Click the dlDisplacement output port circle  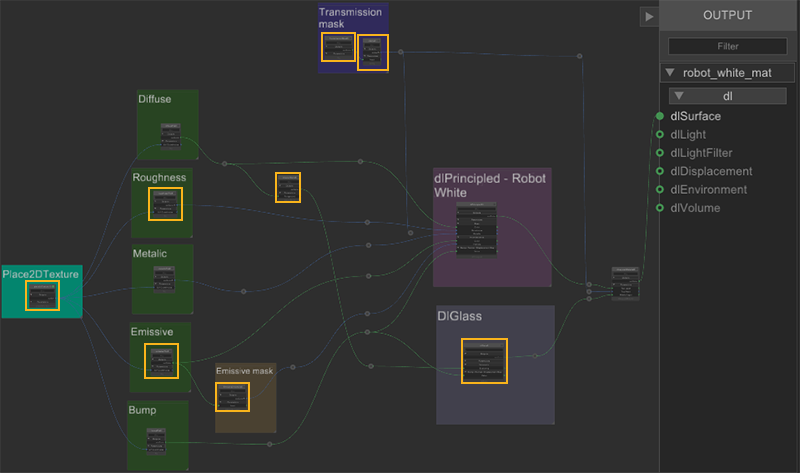tap(660, 171)
